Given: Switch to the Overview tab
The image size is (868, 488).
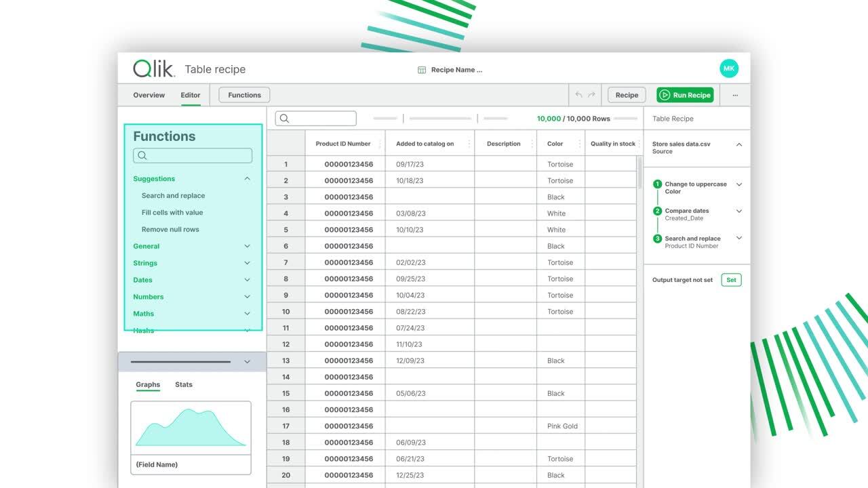Looking at the screenshot, I should coord(149,95).
